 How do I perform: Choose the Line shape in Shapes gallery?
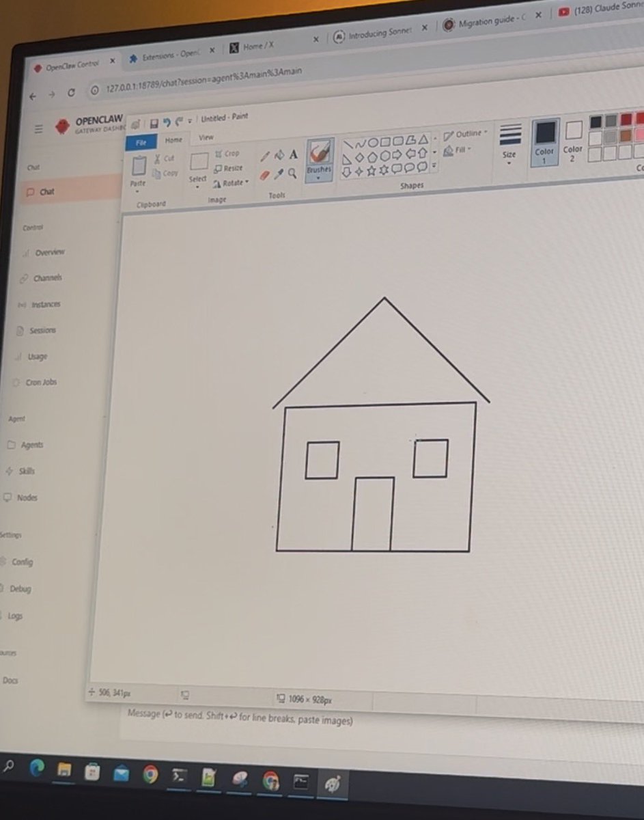[x=348, y=144]
